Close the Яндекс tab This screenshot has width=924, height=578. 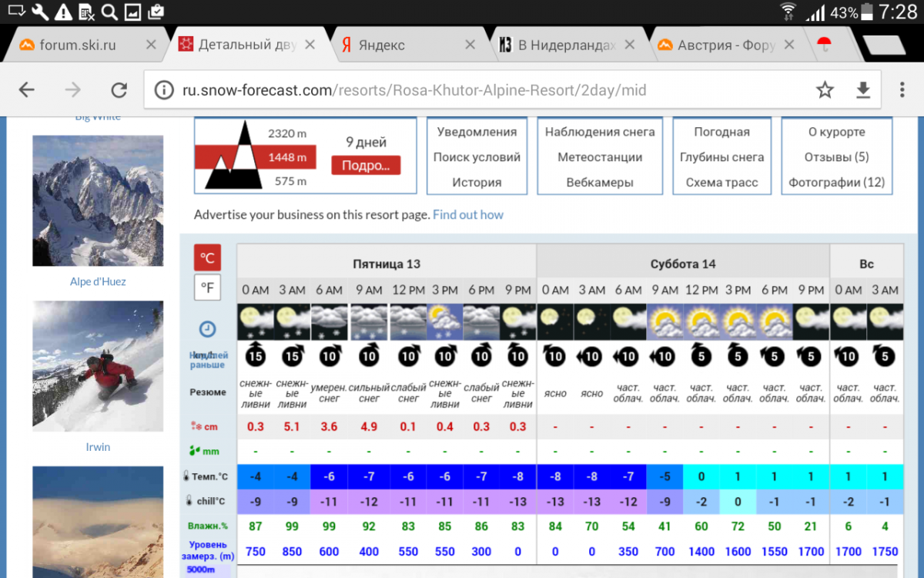470,45
